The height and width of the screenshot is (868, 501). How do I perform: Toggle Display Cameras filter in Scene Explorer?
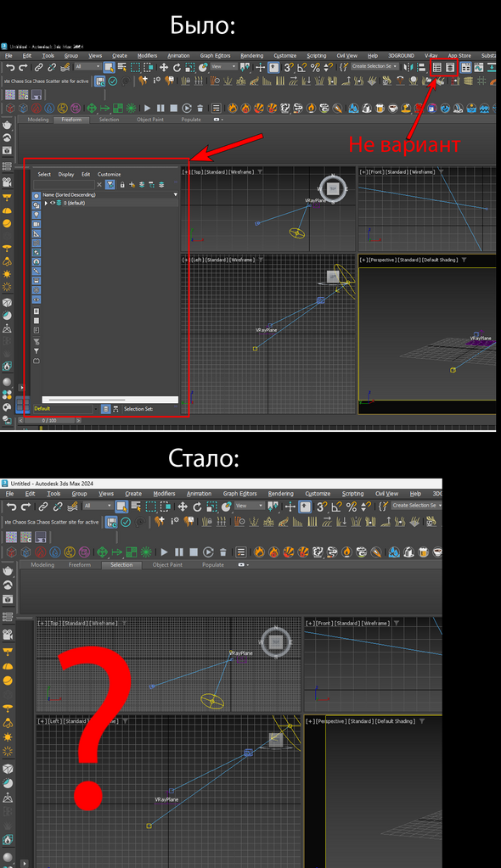(x=37, y=224)
